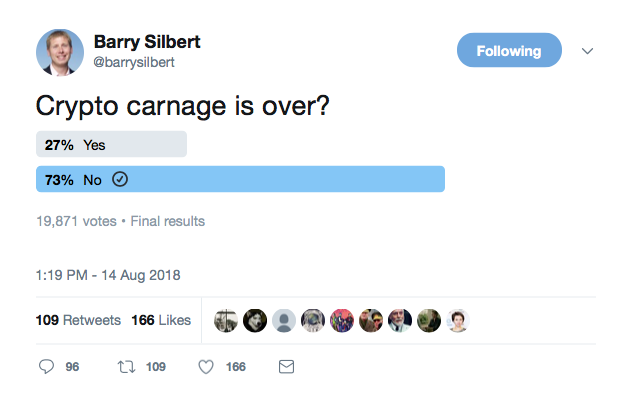Click the 27% Yes poll result bar

[111, 144]
